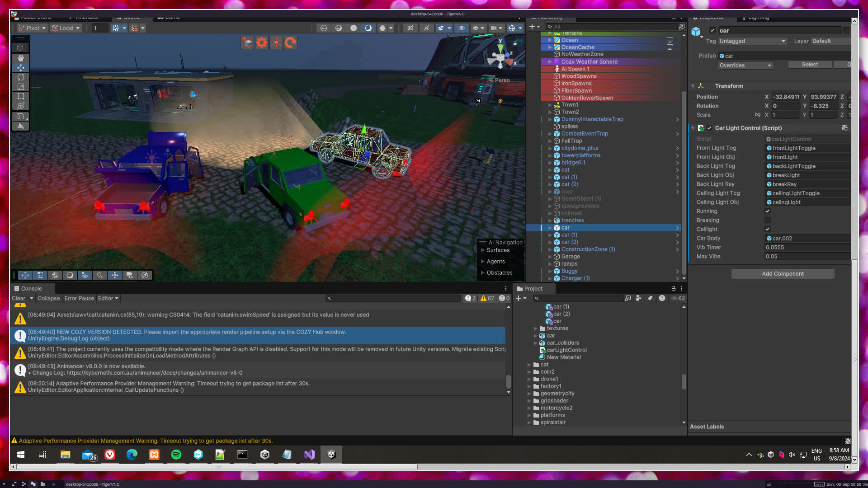Image resolution: width=868 pixels, height=488 pixels.
Task: Click the Spotify taskbar icon
Action: tap(176, 455)
